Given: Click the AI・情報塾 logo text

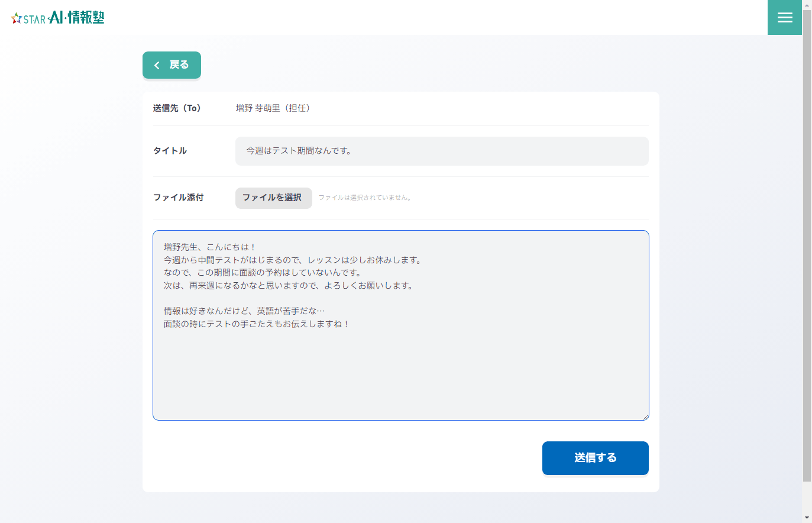Looking at the screenshot, I should click(x=77, y=17).
